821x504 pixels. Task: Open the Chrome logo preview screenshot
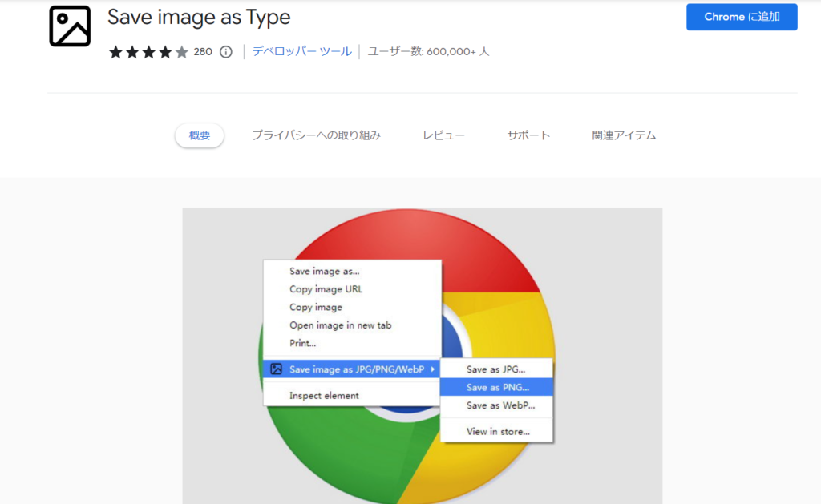(x=422, y=356)
